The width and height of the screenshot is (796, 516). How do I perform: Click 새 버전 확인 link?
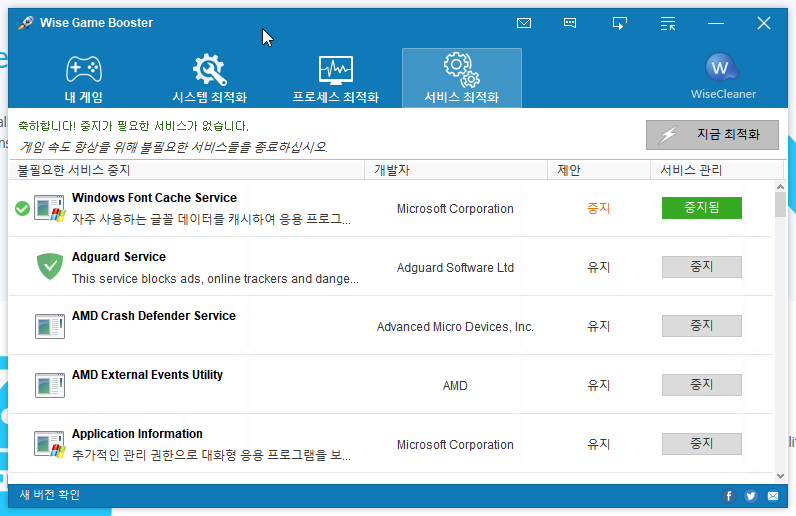(x=50, y=495)
